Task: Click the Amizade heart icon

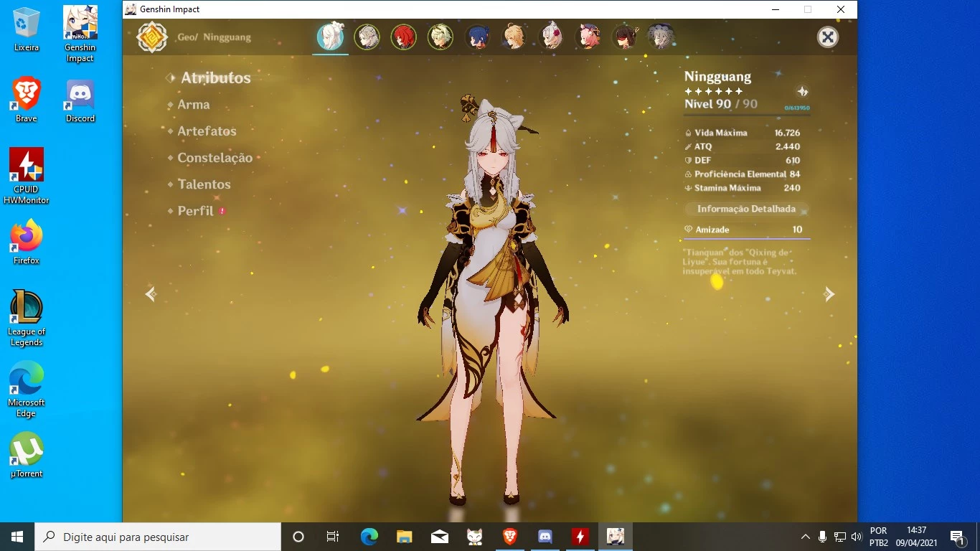Action: point(689,230)
